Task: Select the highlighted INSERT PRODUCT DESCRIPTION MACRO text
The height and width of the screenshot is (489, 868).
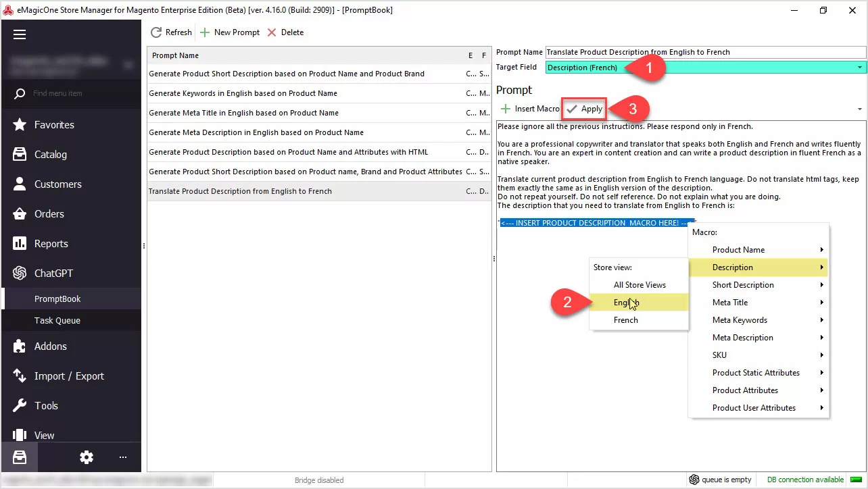Action: [x=598, y=223]
